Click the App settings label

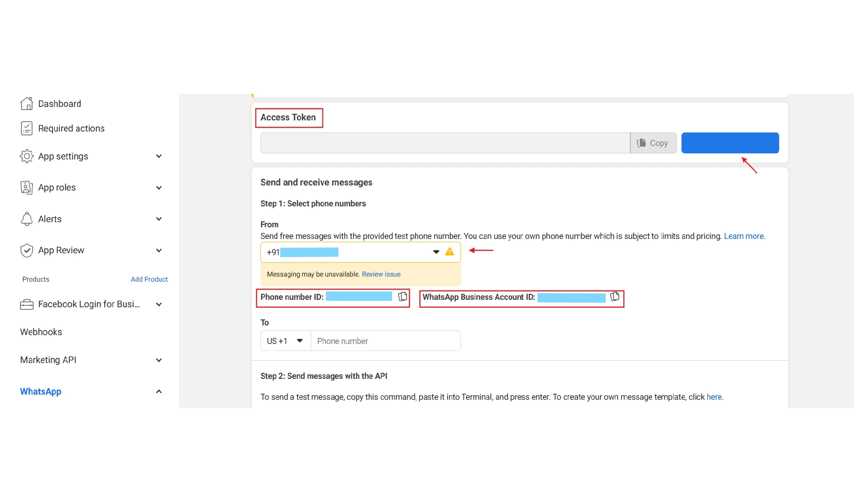click(63, 156)
